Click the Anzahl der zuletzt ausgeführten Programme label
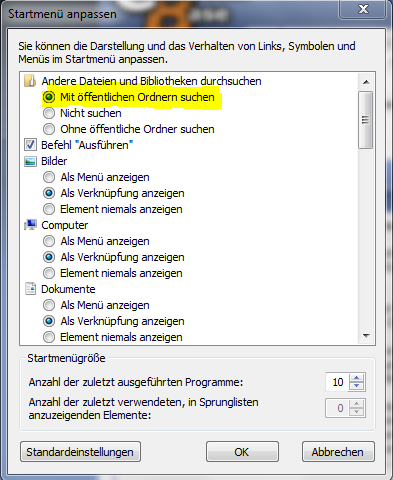 tap(136, 382)
